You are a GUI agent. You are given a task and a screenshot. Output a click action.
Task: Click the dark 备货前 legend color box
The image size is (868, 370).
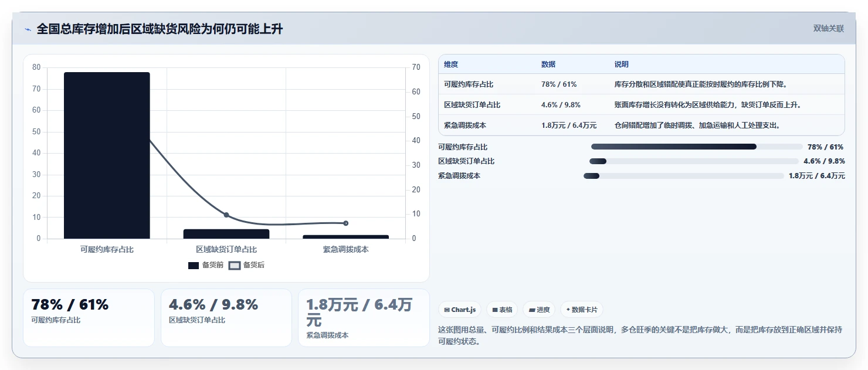click(194, 266)
